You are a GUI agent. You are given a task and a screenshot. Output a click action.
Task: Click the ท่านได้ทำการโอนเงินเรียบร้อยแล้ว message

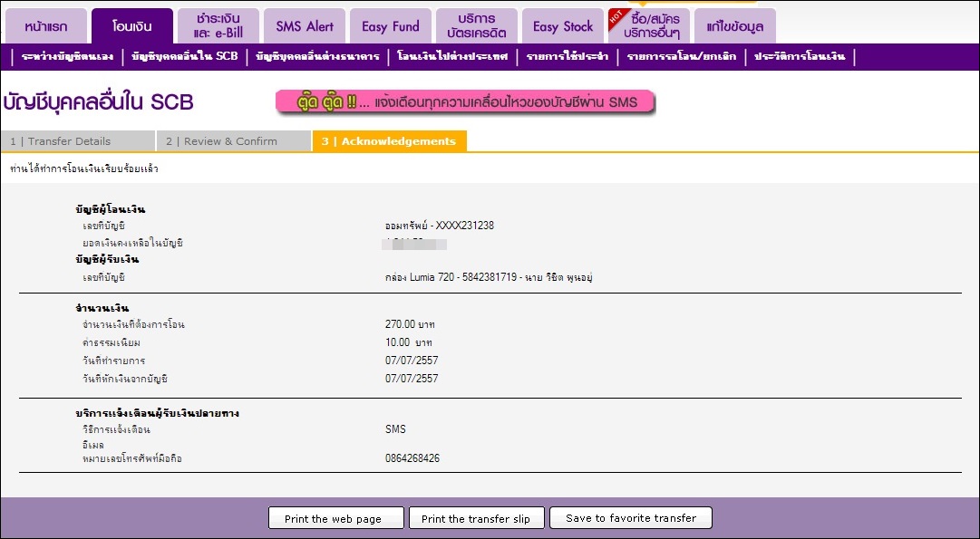tap(84, 168)
